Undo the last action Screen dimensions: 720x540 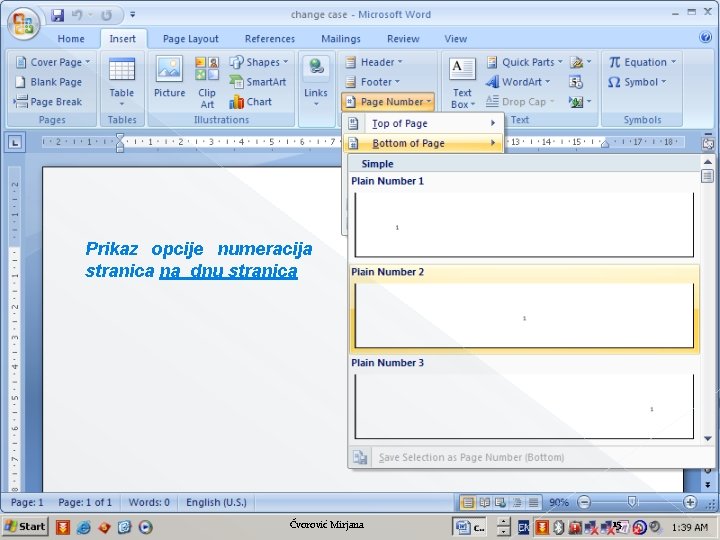coord(77,15)
